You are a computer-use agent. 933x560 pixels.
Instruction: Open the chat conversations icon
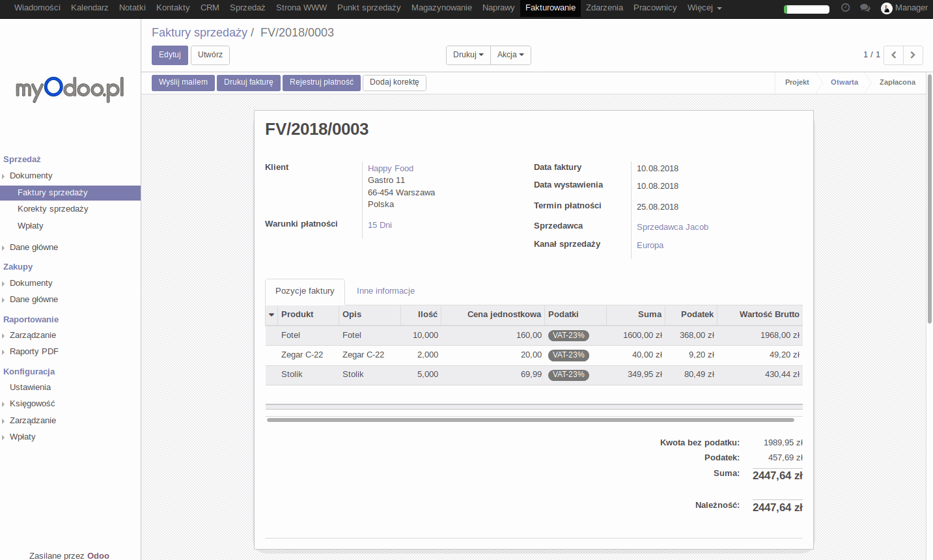point(865,8)
